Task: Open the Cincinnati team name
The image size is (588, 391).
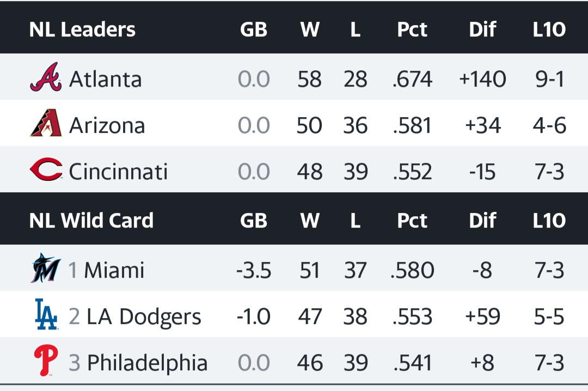Action: (x=118, y=172)
